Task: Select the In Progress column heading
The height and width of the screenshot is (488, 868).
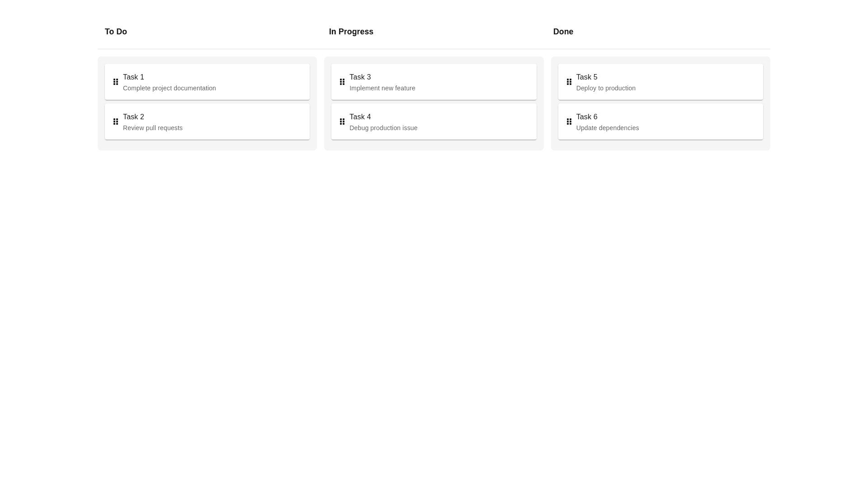Action: point(351,32)
